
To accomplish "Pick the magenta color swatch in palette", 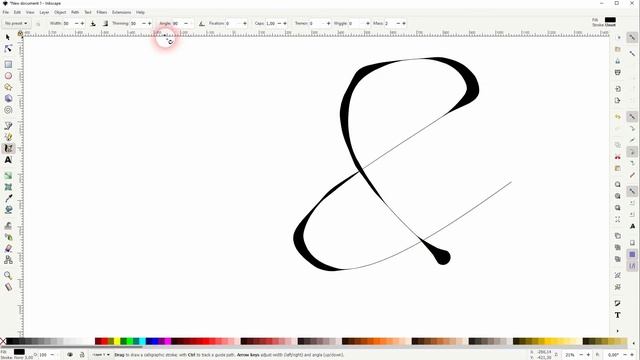I will pos(168,341).
